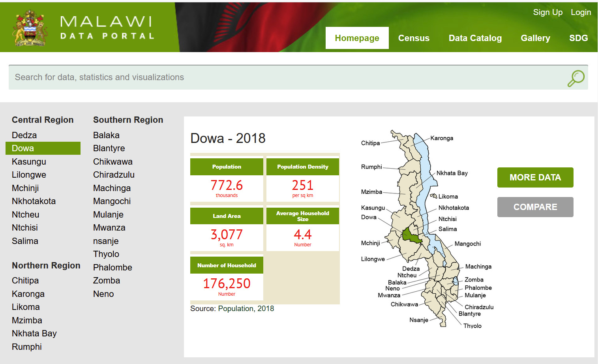This screenshot has width=598, height=364.
Task: Click the MORE DATA button
Action: coord(535,177)
